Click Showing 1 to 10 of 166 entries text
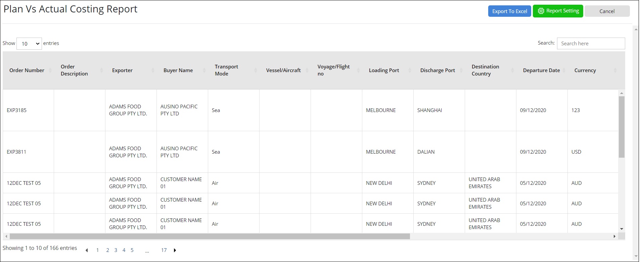 pyautogui.click(x=40, y=248)
